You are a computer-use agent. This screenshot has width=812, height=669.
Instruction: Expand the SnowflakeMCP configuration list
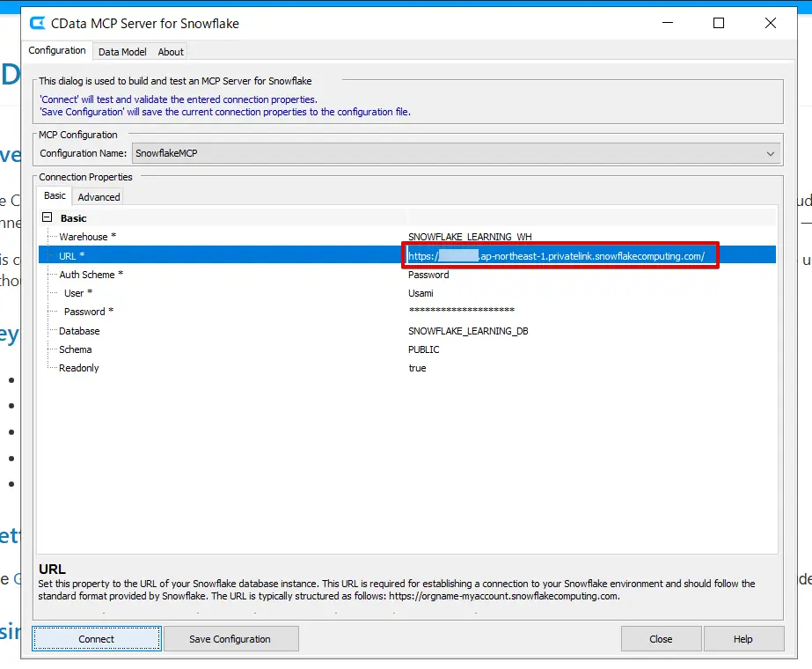click(771, 152)
